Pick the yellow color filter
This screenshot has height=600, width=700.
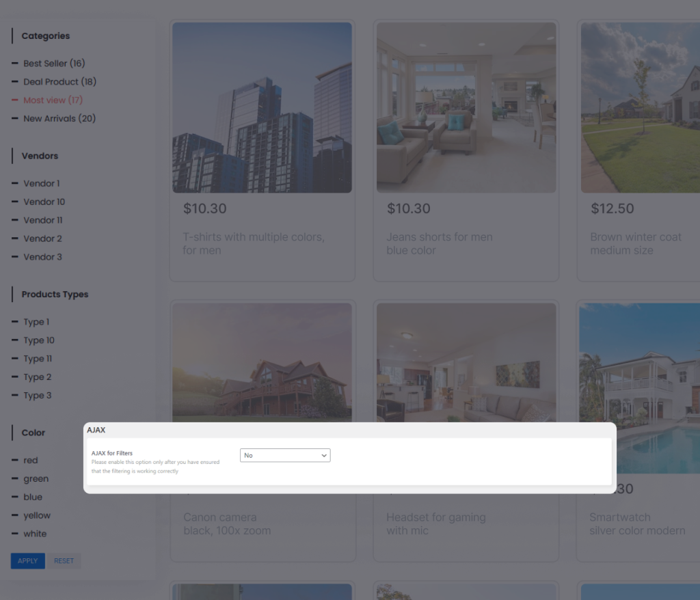point(37,515)
